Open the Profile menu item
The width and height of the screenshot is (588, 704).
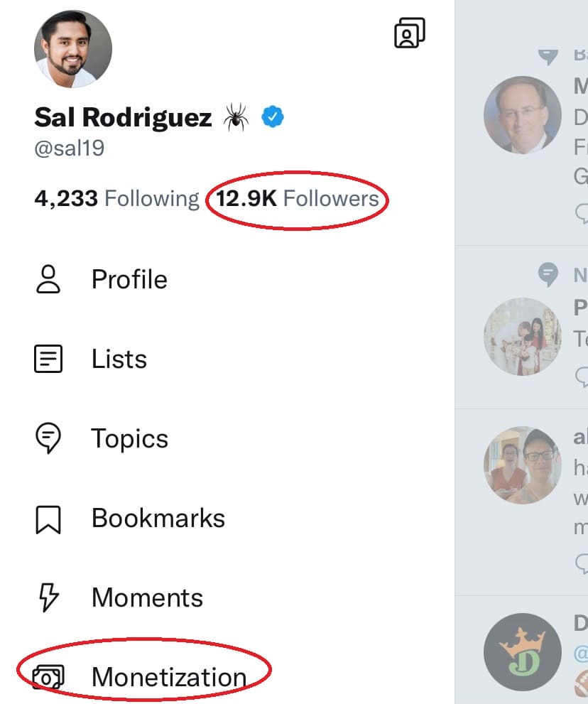(x=129, y=280)
